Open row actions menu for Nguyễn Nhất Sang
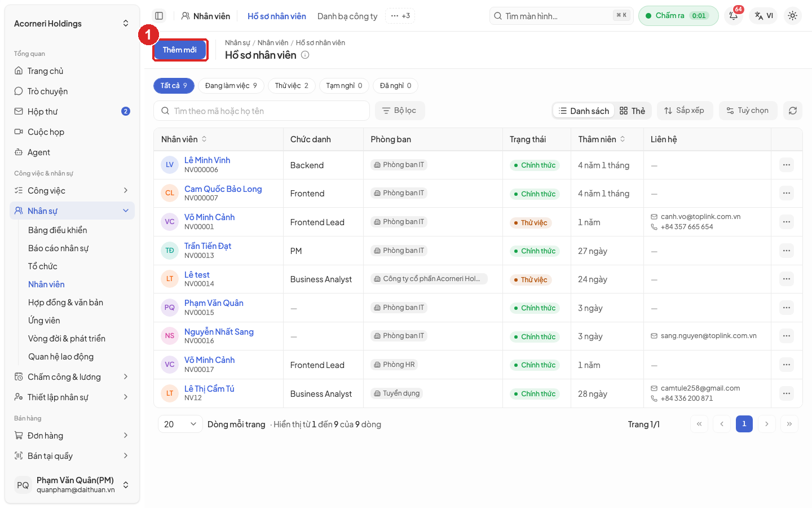The image size is (812, 508). [787, 336]
